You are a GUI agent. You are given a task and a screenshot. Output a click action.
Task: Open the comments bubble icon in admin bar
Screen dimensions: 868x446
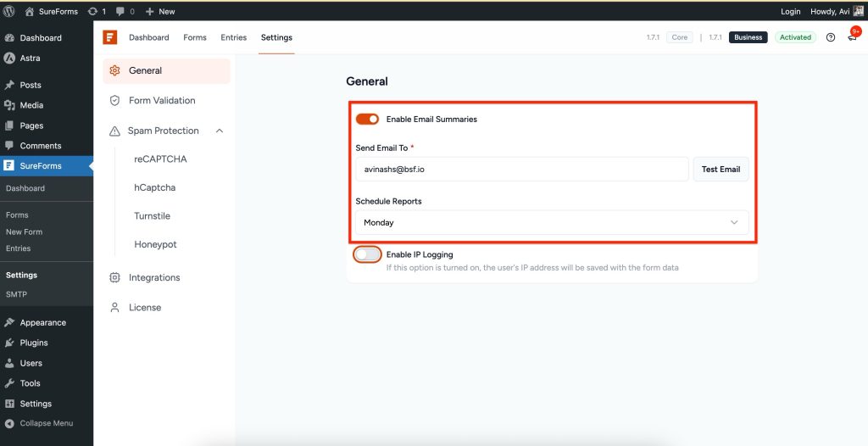pos(120,11)
